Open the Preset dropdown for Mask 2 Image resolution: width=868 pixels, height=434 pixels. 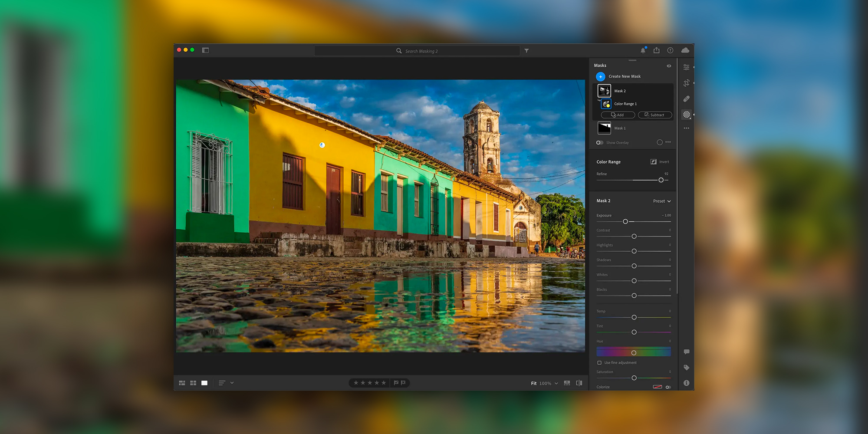(x=662, y=201)
